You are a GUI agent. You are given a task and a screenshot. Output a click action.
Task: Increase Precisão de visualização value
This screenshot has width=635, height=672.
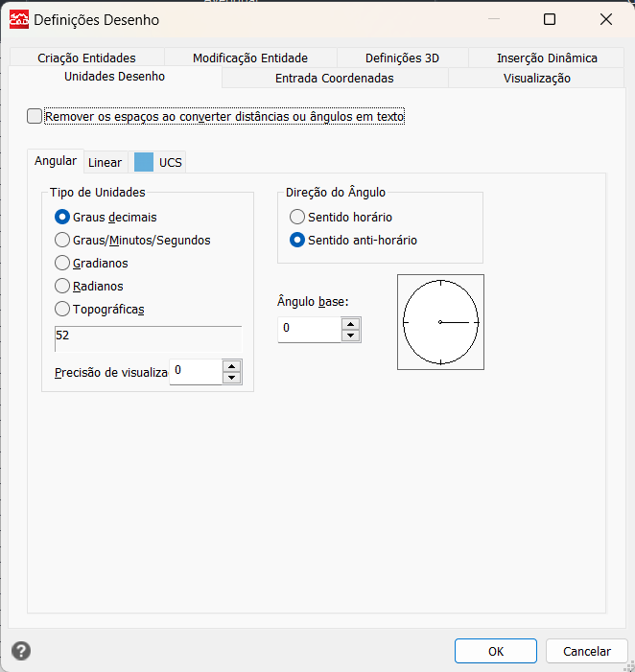[x=232, y=366]
